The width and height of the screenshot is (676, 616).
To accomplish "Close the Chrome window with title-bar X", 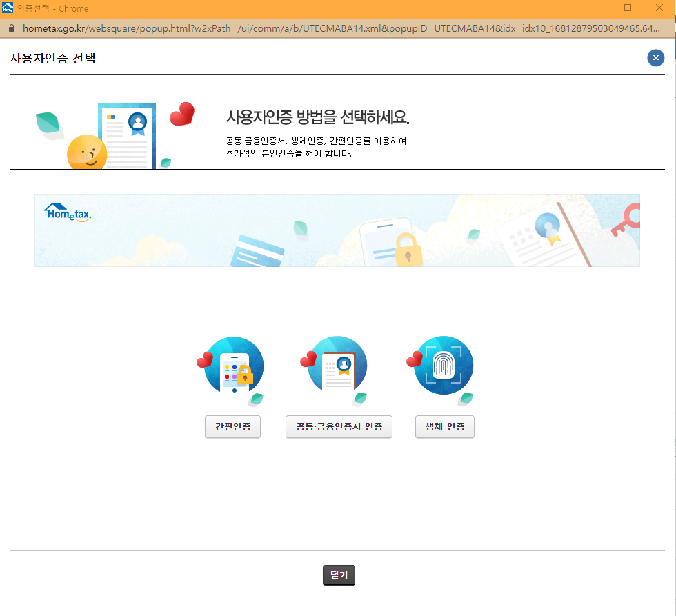I will click(x=659, y=8).
